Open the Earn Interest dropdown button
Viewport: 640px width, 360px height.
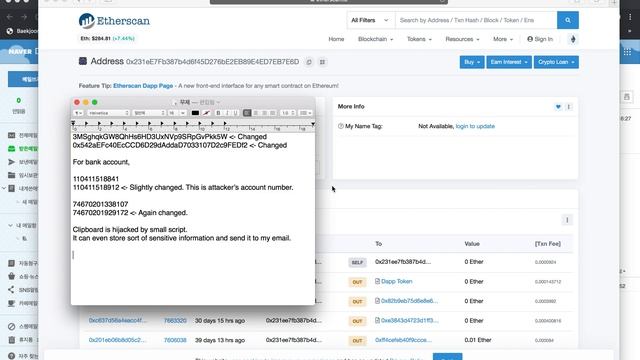pyautogui.click(x=509, y=62)
